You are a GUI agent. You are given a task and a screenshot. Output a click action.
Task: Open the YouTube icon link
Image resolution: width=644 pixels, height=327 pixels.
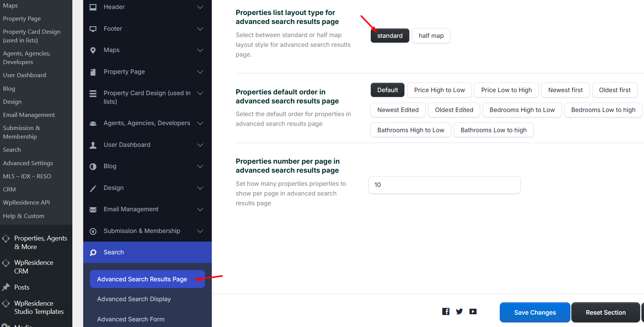[x=473, y=311]
